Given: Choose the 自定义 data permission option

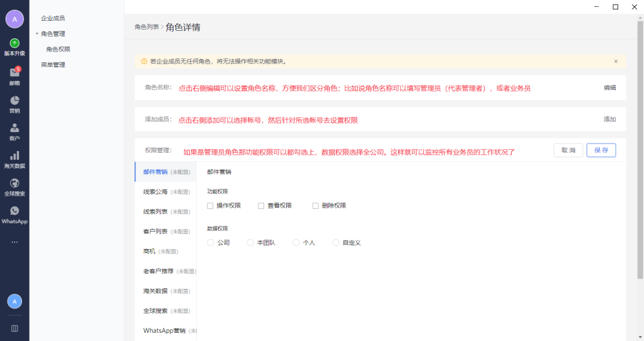Looking at the screenshot, I should 336,242.
